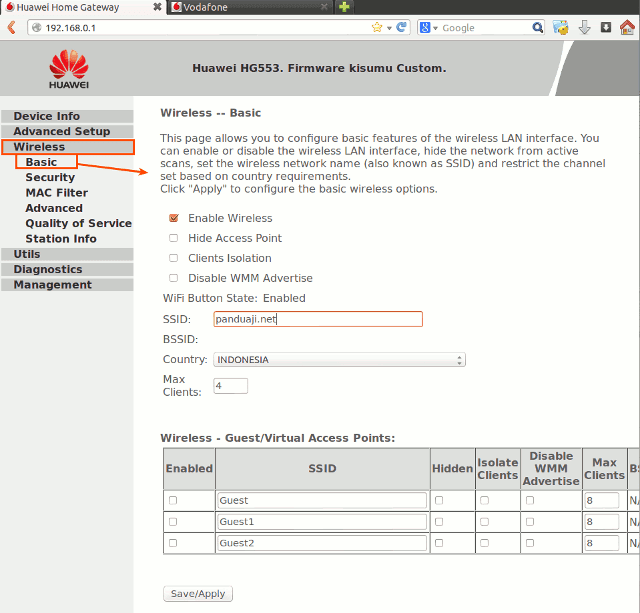Image resolution: width=640 pixels, height=613 pixels.
Task: Check Isolate Clients for Guest2 row
Action: point(484,543)
